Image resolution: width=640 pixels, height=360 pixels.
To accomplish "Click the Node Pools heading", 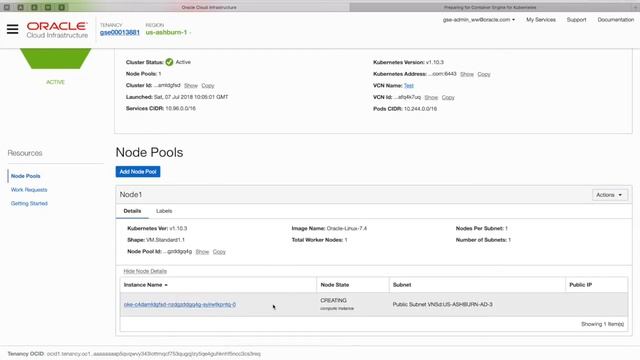I will click(x=149, y=152).
